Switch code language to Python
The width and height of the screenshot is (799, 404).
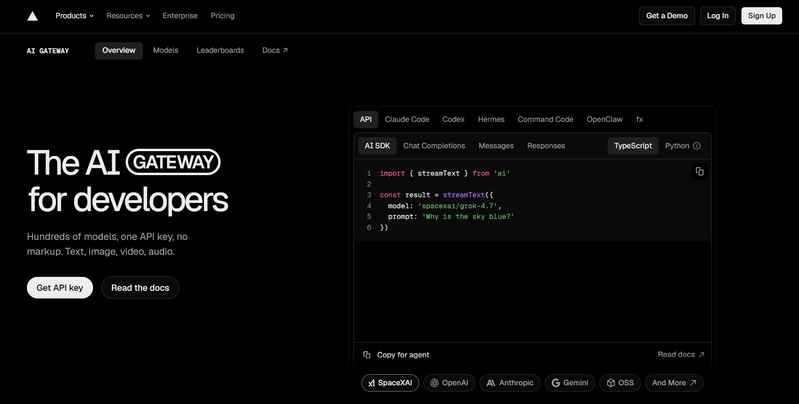tap(677, 146)
